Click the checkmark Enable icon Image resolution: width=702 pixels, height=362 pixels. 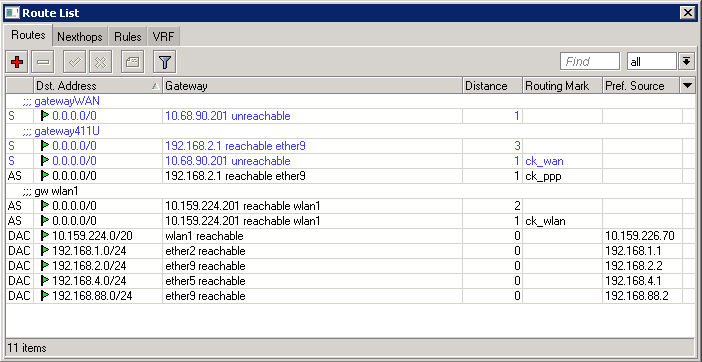74,62
